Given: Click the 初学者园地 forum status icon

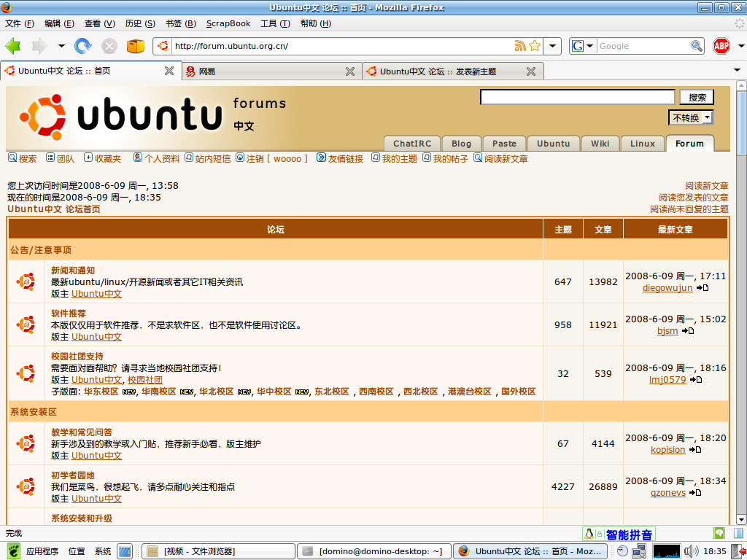Looking at the screenshot, I should tap(26, 486).
